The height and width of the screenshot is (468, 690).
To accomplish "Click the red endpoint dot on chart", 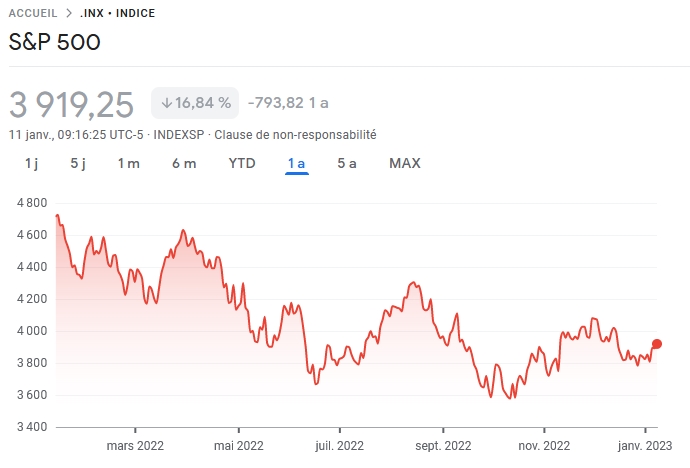I will click(657, 344).
